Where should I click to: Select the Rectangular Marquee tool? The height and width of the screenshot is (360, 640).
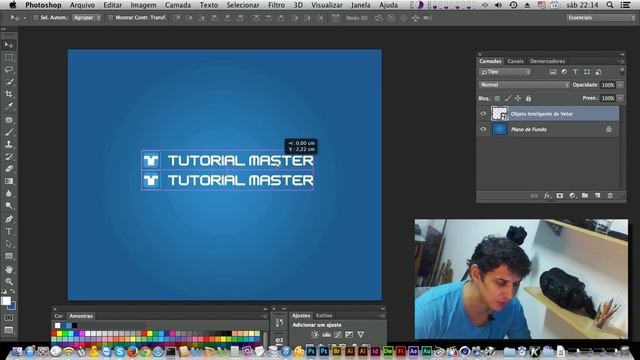click(9, 58)
